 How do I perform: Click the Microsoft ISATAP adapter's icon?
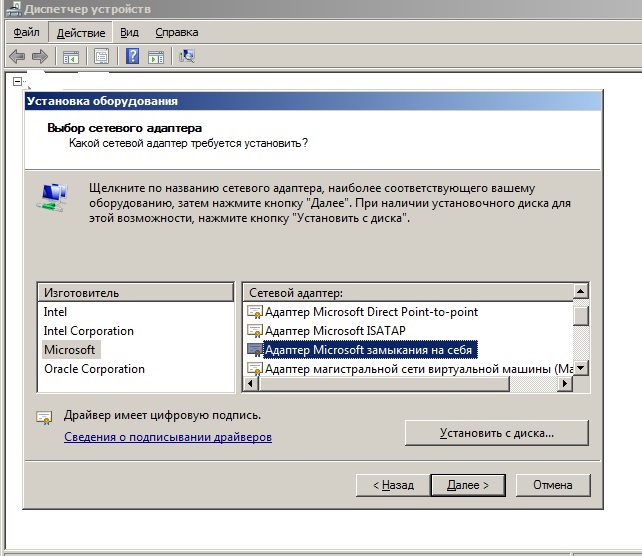[x=255, y=331]
